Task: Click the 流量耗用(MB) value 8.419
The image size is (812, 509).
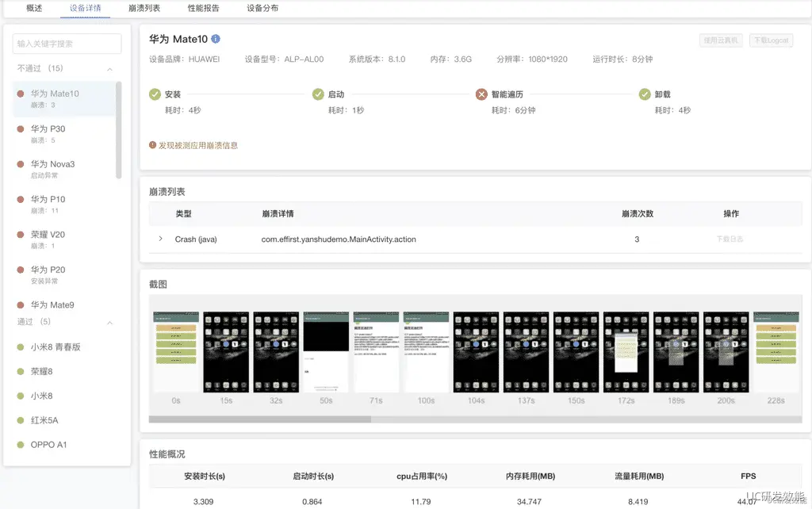Action: (x=638, y=501)
